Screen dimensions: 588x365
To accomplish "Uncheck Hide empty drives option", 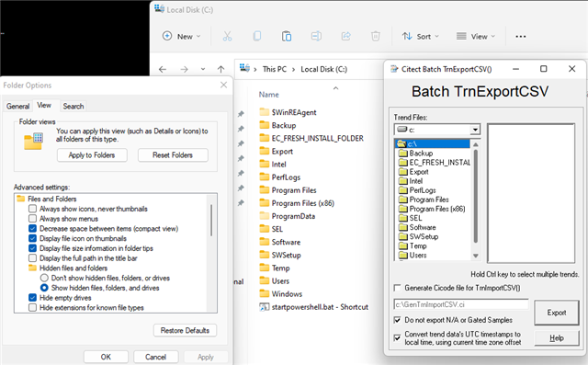I will click(33, 298).
